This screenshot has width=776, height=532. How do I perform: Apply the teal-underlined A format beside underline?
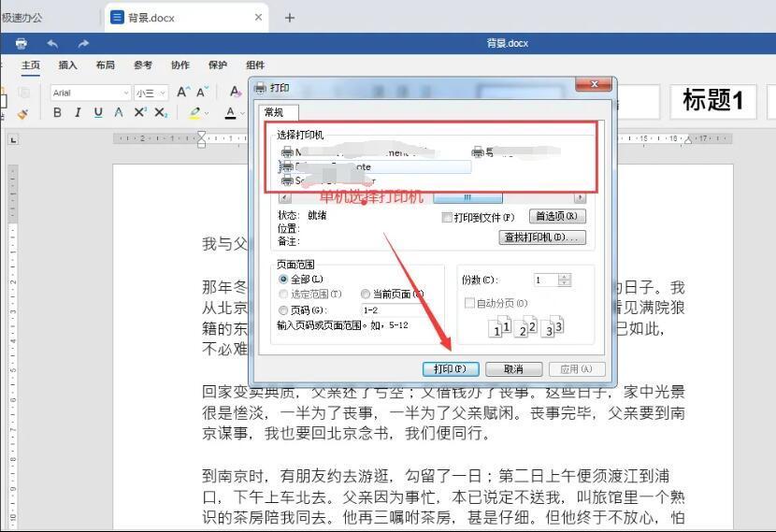(119, 113)
